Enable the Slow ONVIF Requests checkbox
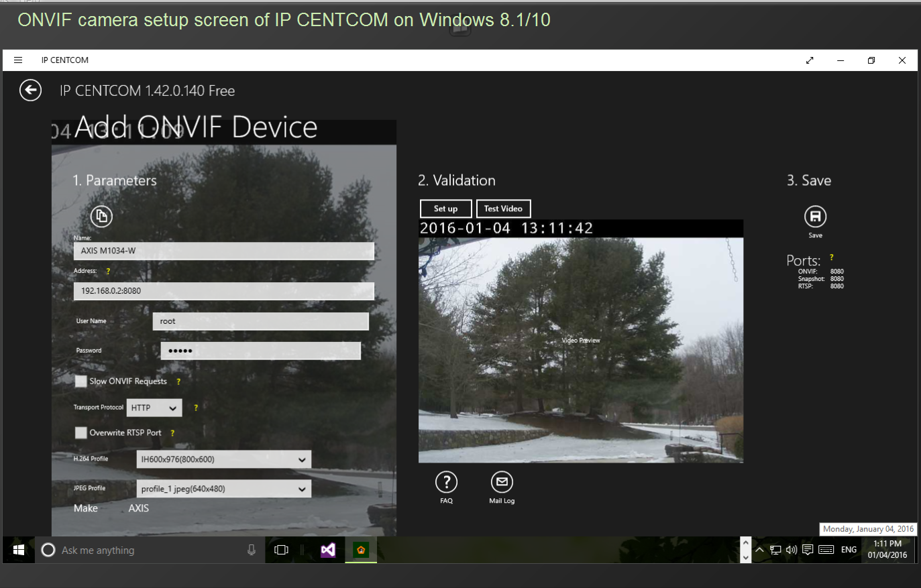 pos(80,381)
